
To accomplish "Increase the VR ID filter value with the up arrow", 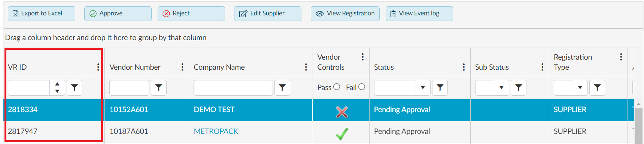I will click(57, 84).
